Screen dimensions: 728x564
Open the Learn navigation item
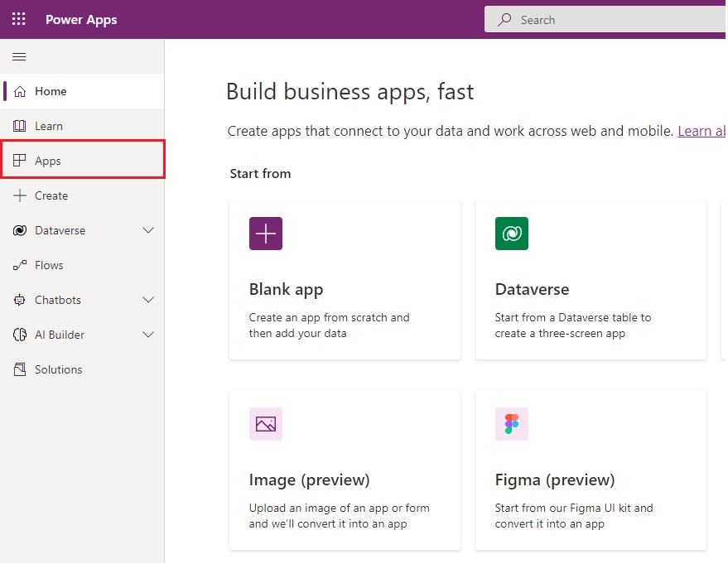pos(82,126)
